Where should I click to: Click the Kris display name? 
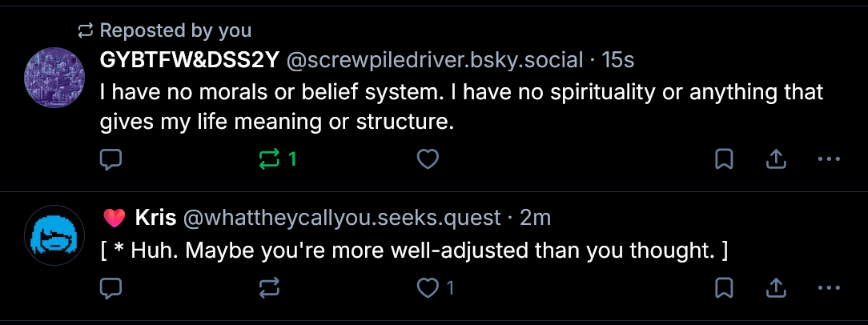tap(156, 217)
